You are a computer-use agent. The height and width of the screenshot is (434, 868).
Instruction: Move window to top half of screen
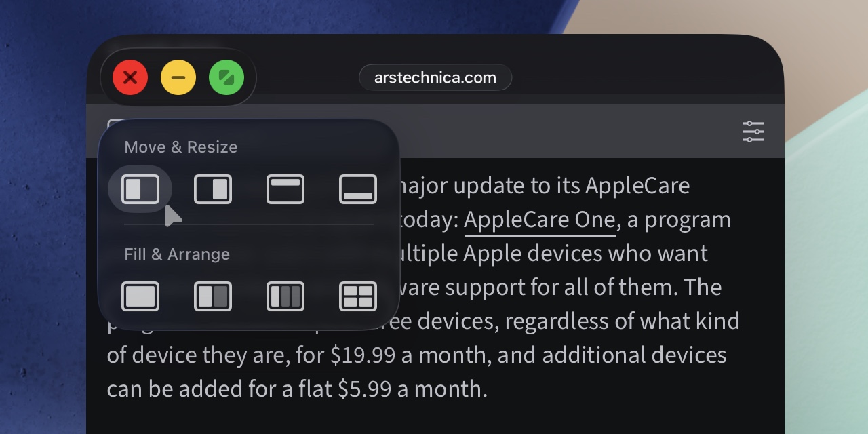click(285, 189)
